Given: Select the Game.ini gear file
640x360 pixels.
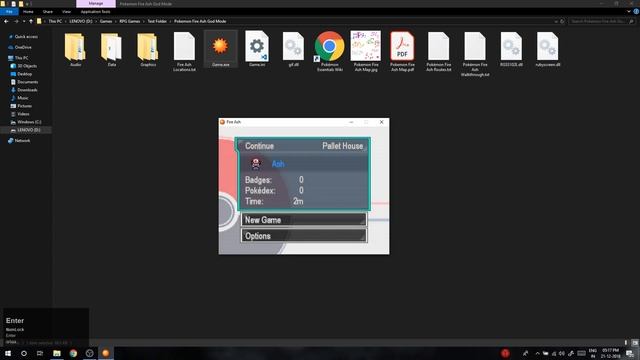Looking at the screenshot, I should pos(257,49).
